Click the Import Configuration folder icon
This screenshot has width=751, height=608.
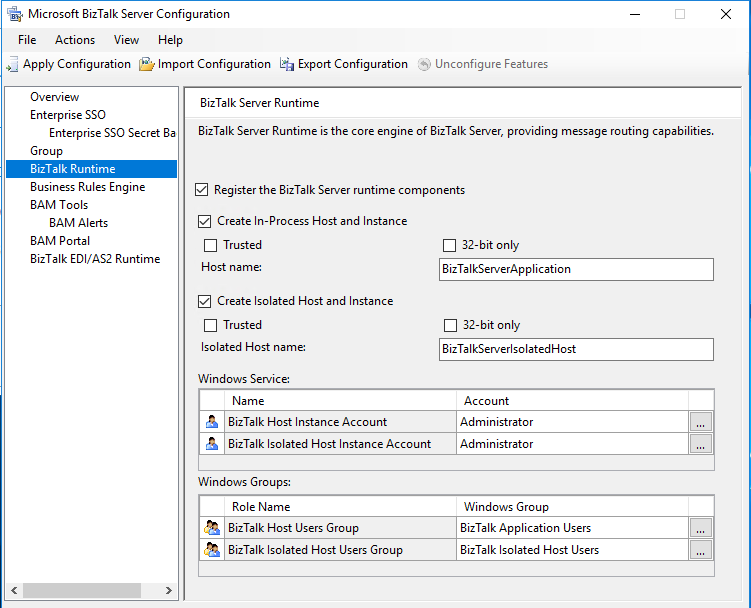click(147, 64)
